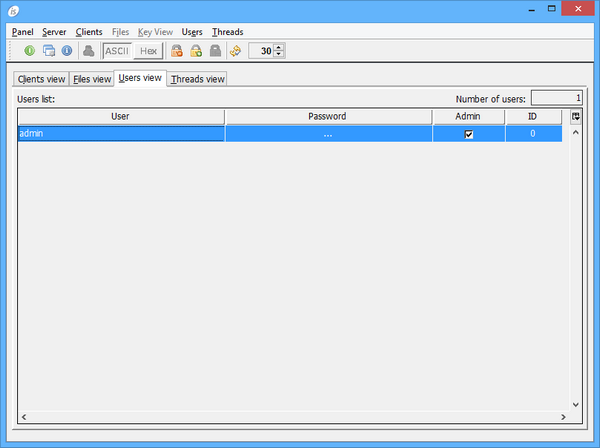Click the grey user toolbar icon
Image resolution: width=600 pixels, height=448 pixels.
point(89,51)
